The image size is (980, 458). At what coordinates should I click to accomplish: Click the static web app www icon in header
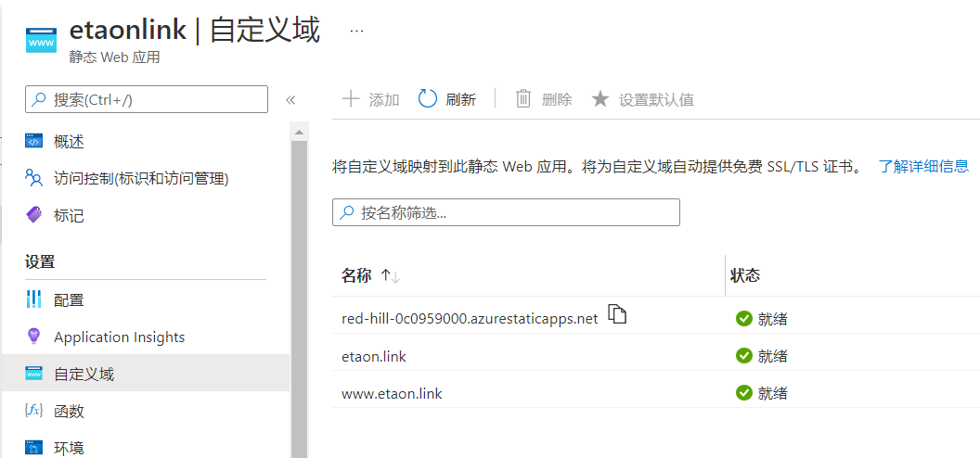pyautogui.click(x=41, y=41)
